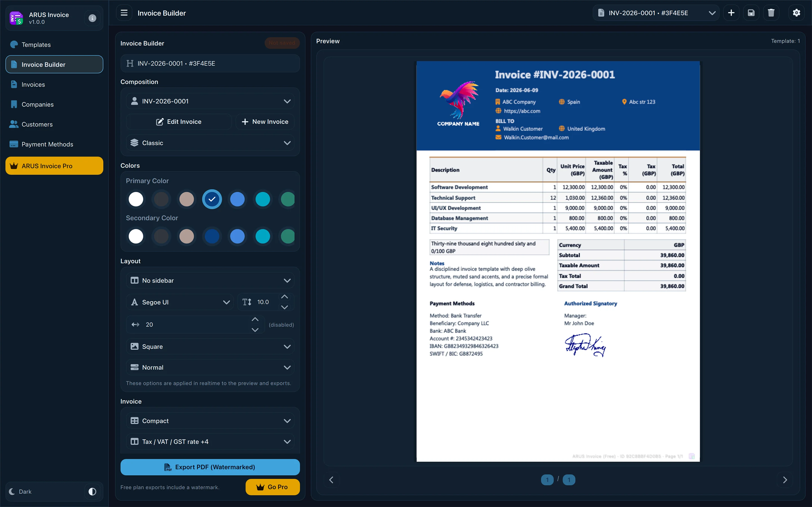Toggle dark mode theme

92,491
